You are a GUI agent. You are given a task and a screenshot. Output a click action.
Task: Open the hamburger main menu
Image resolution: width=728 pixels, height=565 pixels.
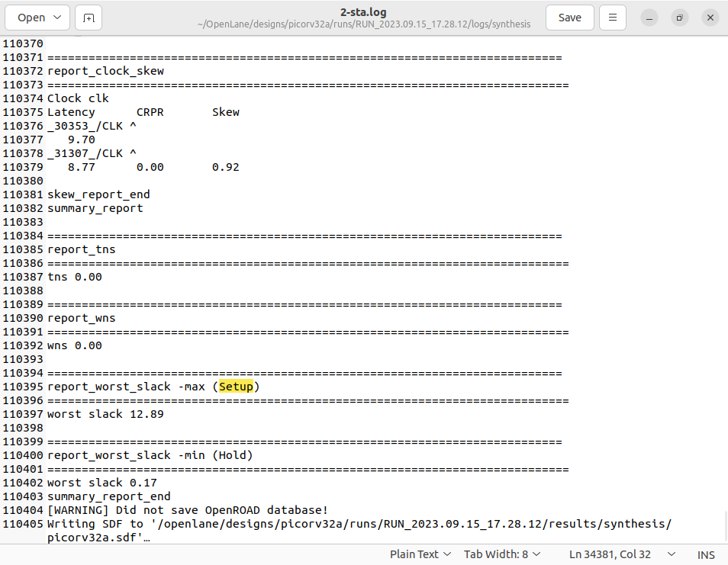click(x=613, y=17)
